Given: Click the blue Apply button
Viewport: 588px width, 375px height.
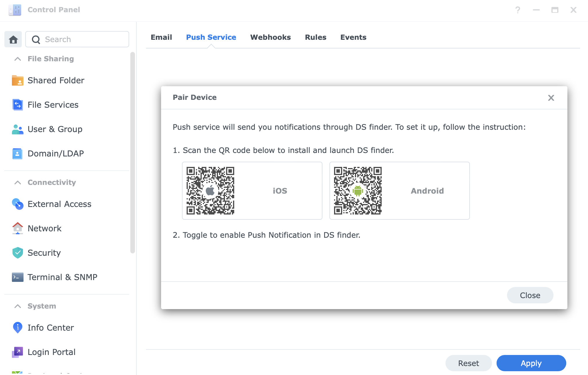Looking at the screenshot, I should click(531, 363).
